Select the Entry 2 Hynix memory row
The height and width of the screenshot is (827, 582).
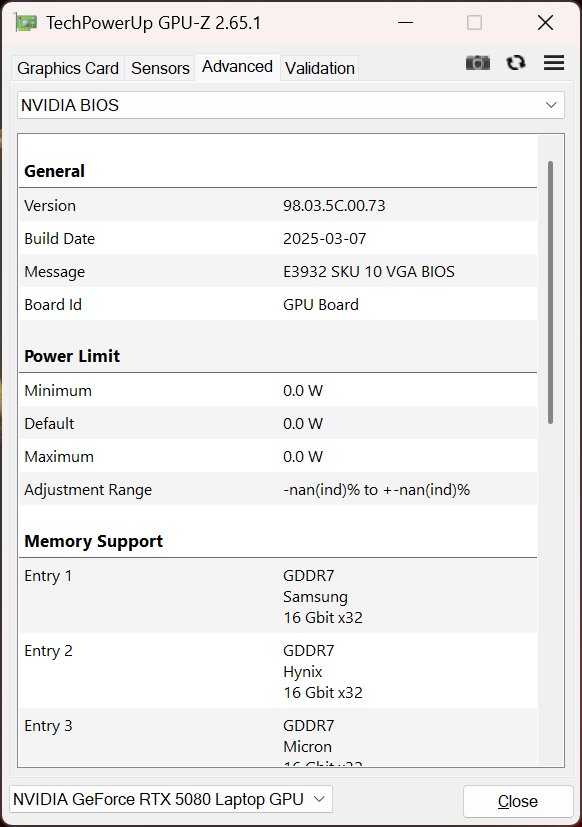(278, 671)
